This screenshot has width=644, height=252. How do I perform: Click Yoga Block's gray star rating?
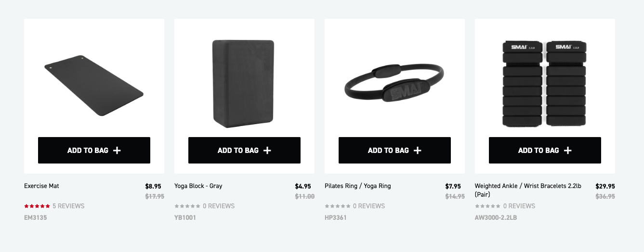click(x=187, y=206)
